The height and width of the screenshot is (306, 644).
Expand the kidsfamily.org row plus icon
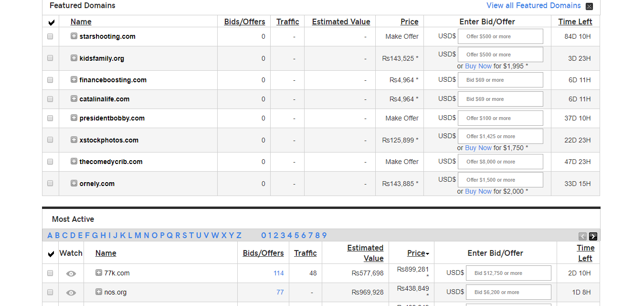point(74,58)
